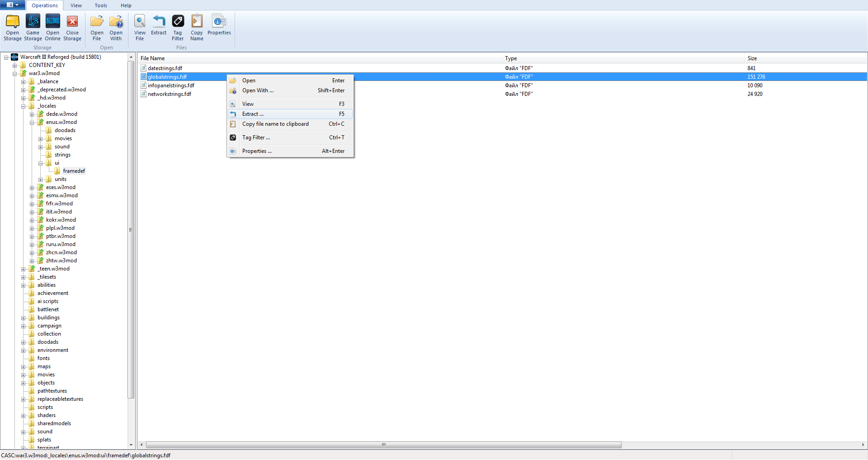
Task: Click the tree panel vertical scrollbar thumb
Action: [x=131, y=229]
